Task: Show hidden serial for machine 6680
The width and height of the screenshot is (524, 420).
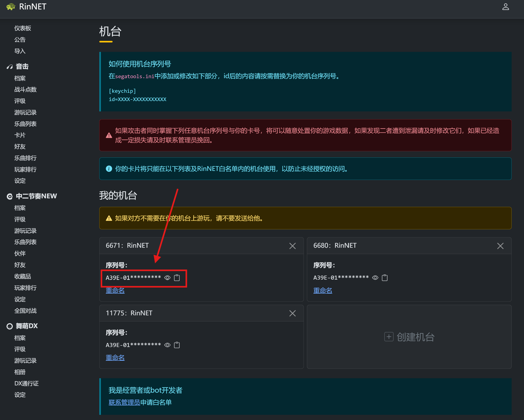Action: [x=375, y=278]
